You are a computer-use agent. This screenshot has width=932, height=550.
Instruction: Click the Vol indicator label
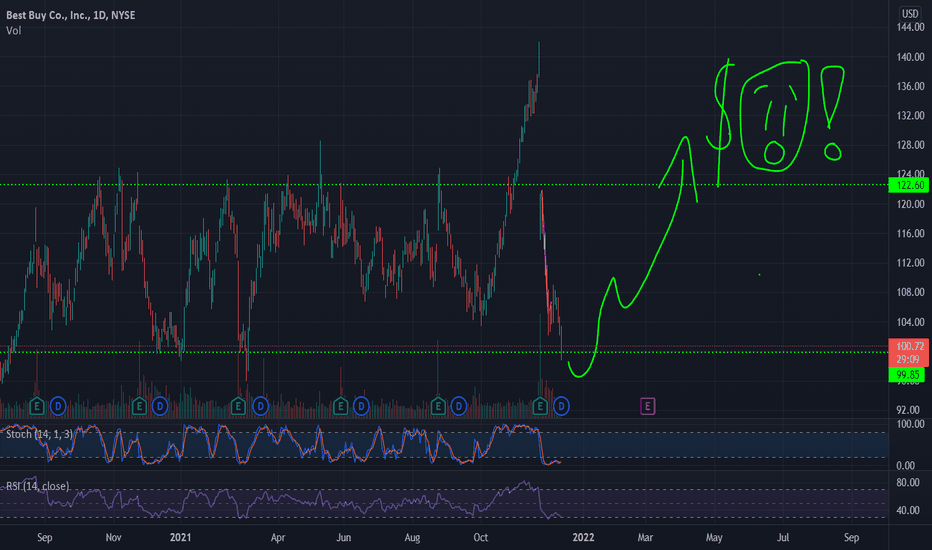[x=14, y=30]
